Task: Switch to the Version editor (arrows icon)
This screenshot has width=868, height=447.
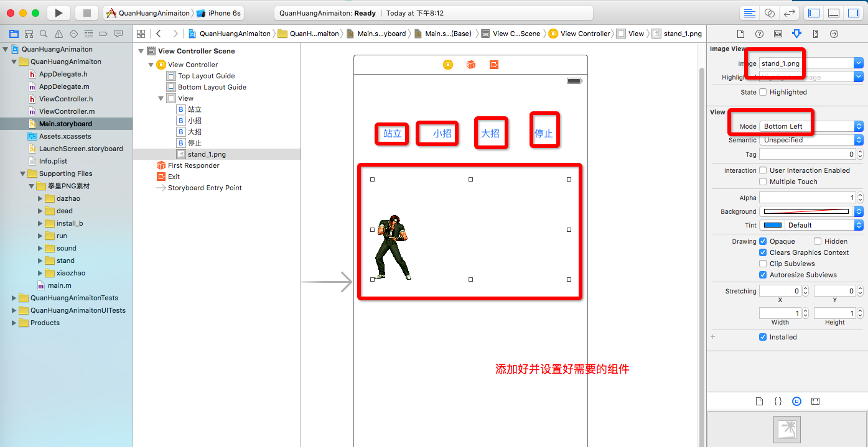Action: coord(790,13)
